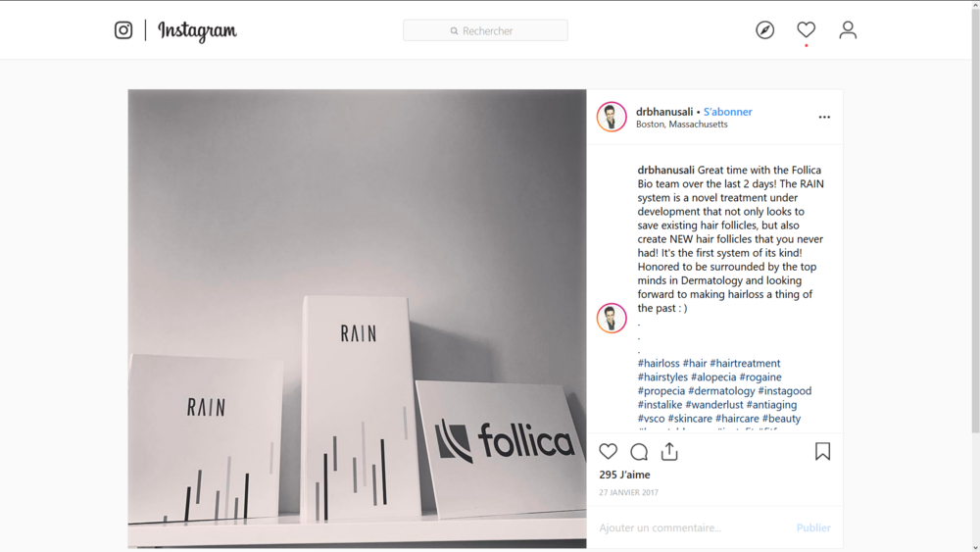The image size is (980, 552).
Task: Open Boston, Massachusetts location link
Action: [682, 125]
